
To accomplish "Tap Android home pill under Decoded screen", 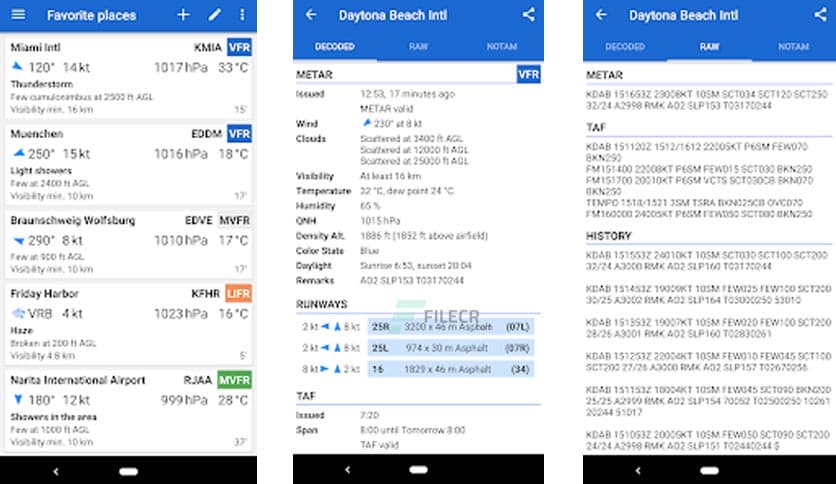I will [x=419, y=470].
